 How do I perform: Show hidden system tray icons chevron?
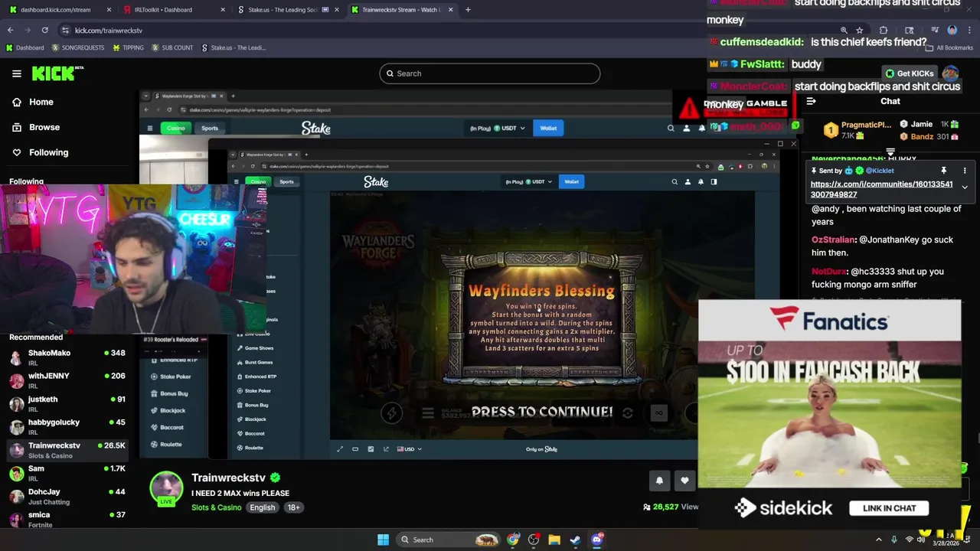coord(878,540)
